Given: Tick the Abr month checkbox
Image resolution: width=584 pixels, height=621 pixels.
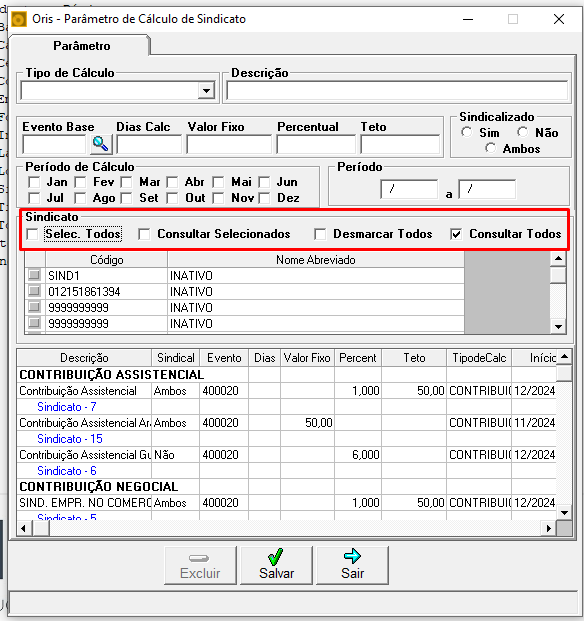Looking at the screenshot, I should point(172,182).
